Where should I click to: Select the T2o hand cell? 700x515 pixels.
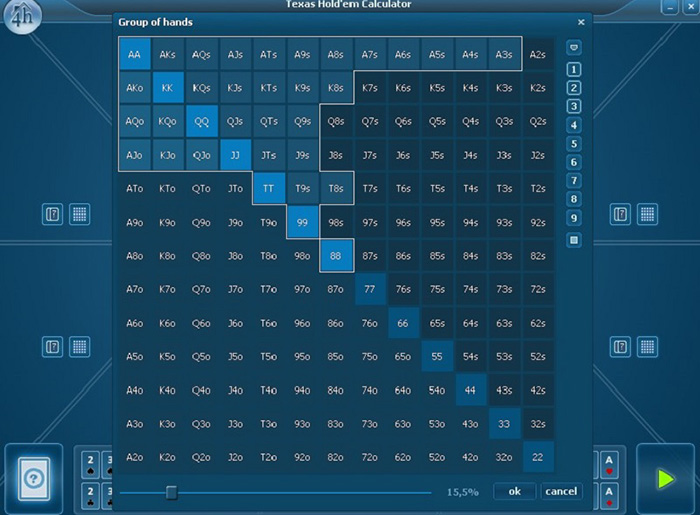tap(268, 457)
